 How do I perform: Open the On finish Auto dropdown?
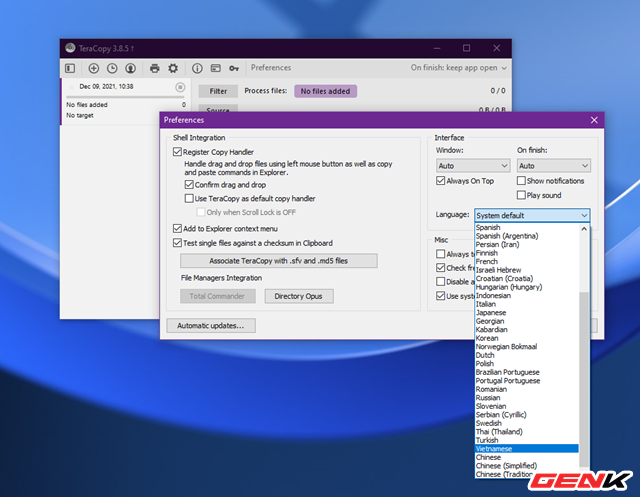click(553, 166)
